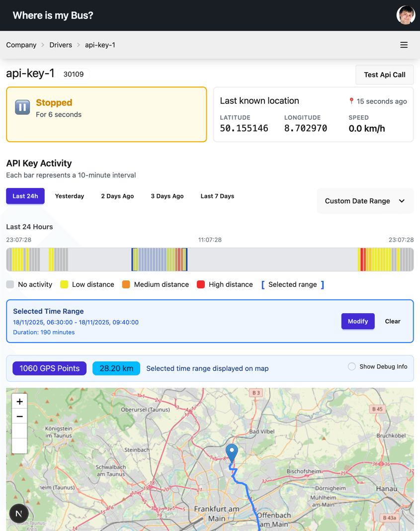Viewport: 420px width, 531px height.
Task: Click the location pin icon near '15 seconds ago'
Action: tap(351, 101)
